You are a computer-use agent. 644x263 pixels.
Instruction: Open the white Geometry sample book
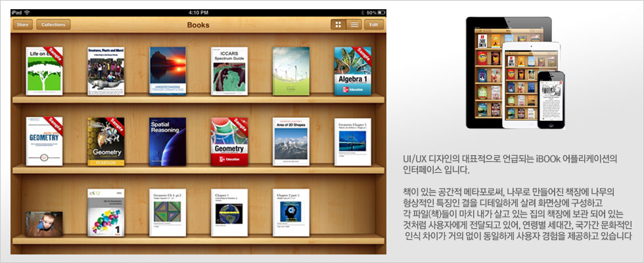click(x=45, y=141)
